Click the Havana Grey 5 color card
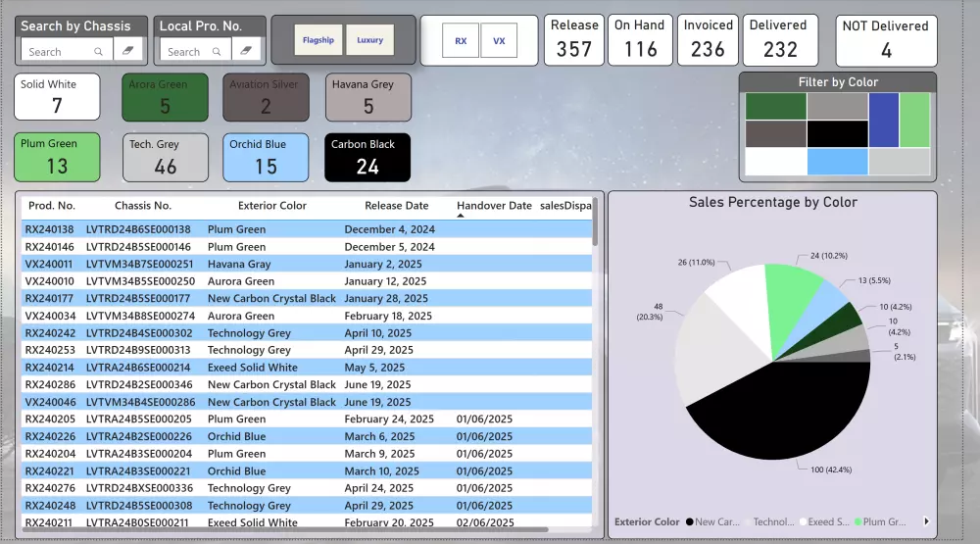Image resolution: width=980 pixels, height=544 pixels. click(368, 97)
